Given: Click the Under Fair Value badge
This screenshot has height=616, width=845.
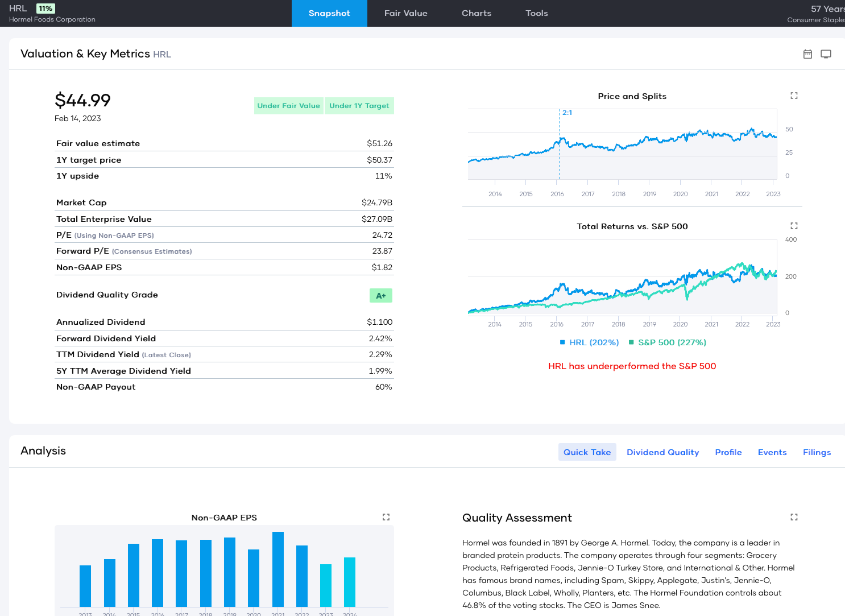Looking at the screenshot, I should point(288,105).
